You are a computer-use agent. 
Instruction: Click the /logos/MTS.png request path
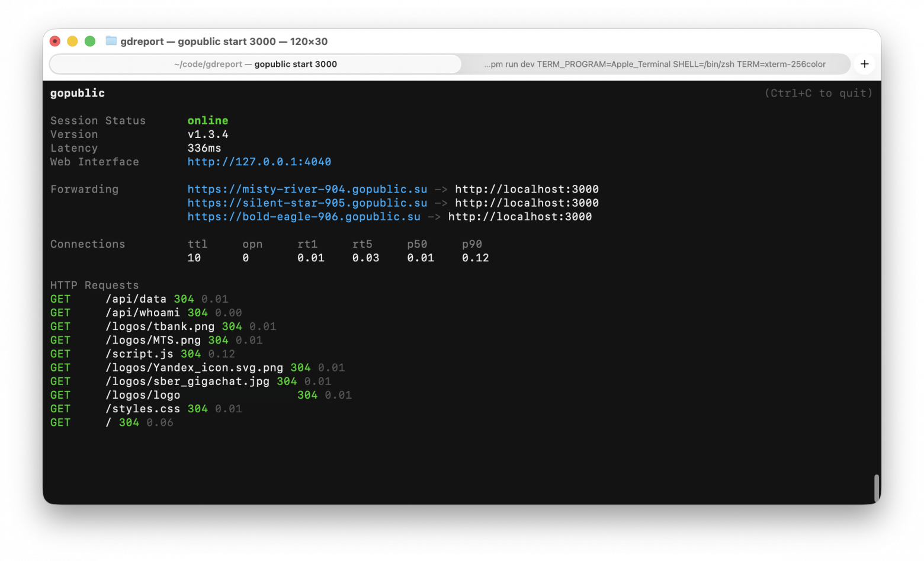(x=153, y=340)
